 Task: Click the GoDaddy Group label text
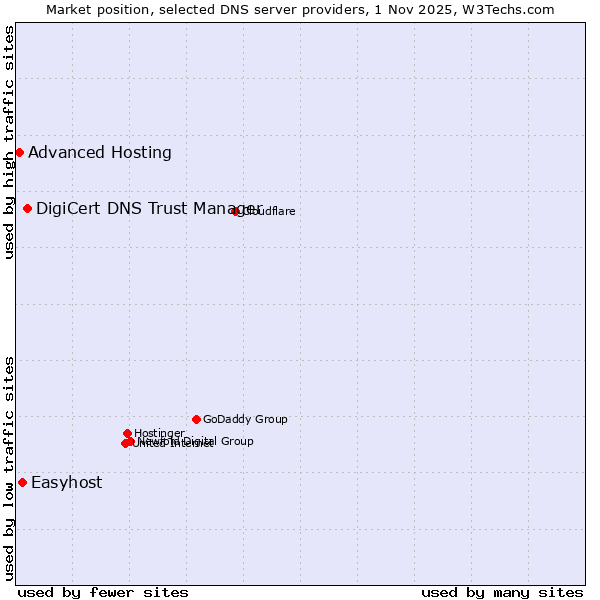[245, 420]
